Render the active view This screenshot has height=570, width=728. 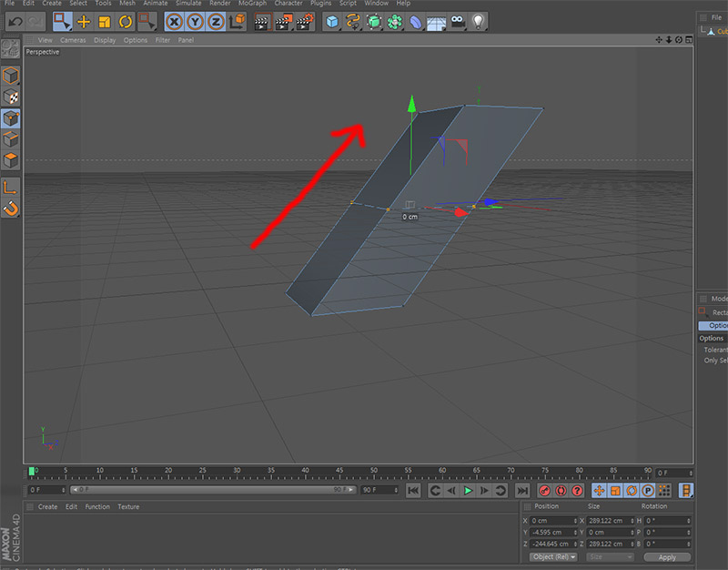262,22
